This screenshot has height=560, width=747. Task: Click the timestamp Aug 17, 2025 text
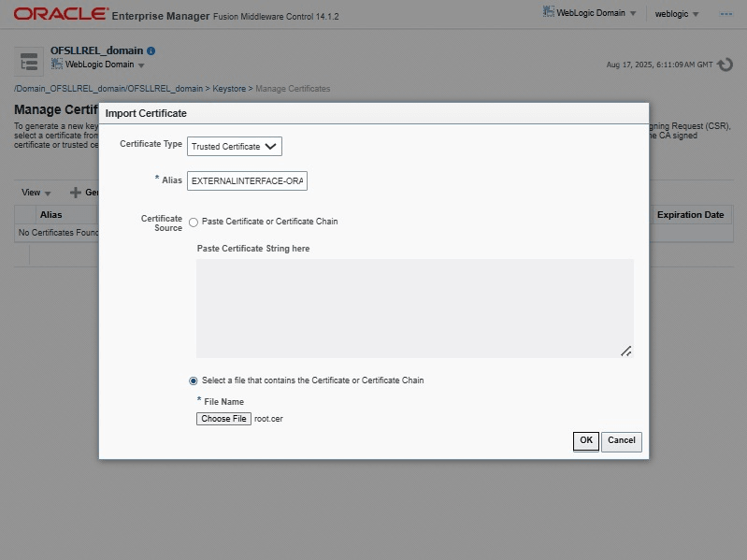(x=659, y=65)
